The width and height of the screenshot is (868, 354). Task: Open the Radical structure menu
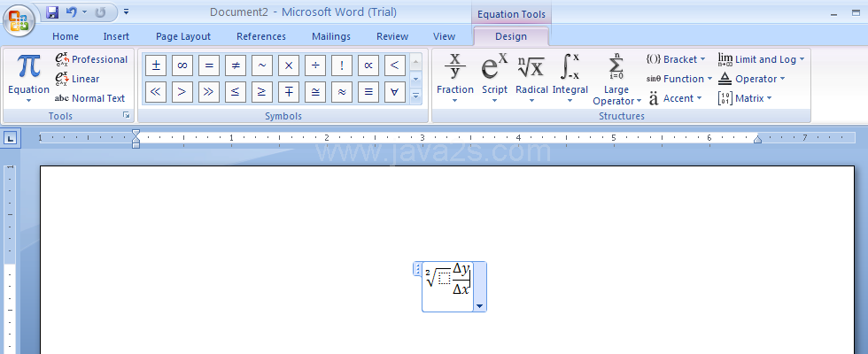pos(531,78)
